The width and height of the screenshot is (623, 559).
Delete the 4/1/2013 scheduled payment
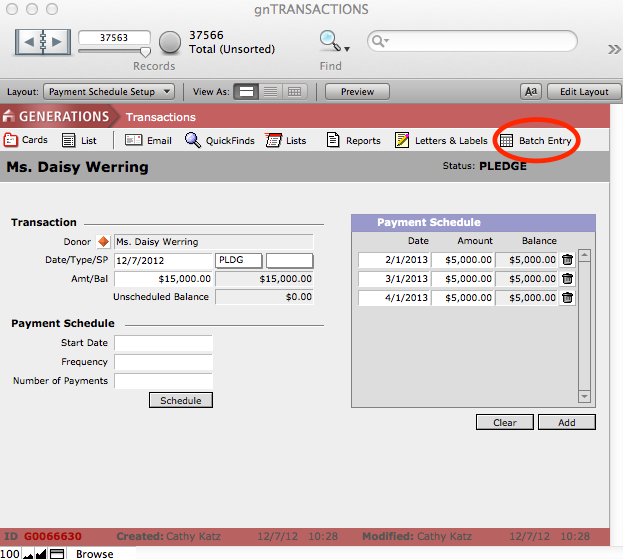click(568, 298)
